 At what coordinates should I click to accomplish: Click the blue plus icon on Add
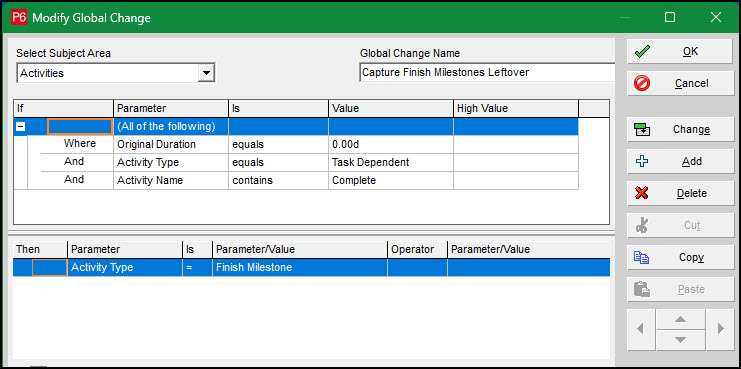(x=642, y=162)
